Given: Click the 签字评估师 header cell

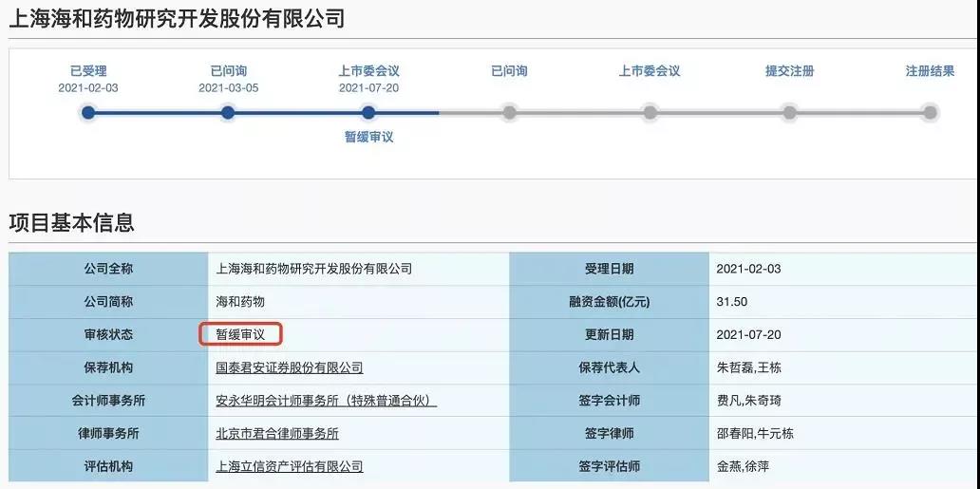Looking at the screenshot, I should (x=610, y=466).
